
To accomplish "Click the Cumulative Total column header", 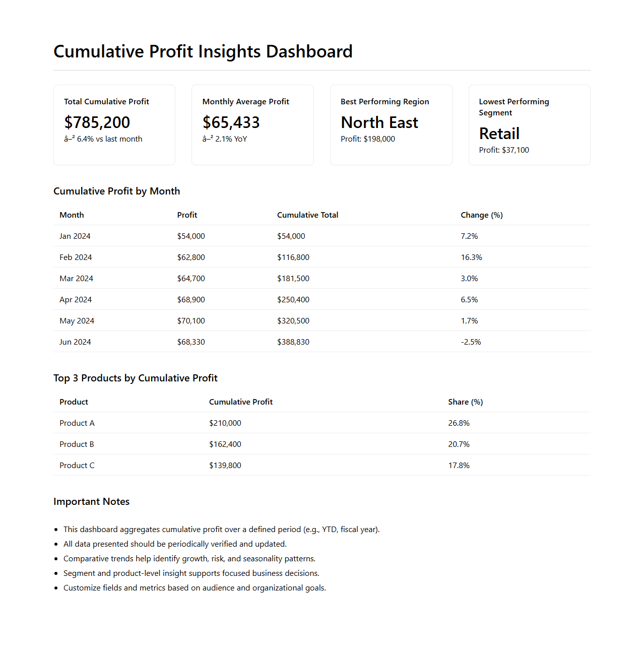I will [307, 215].
